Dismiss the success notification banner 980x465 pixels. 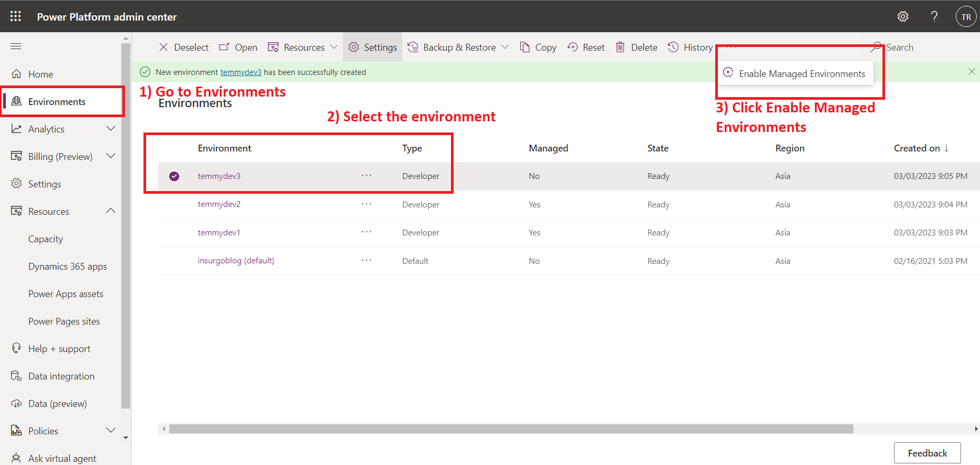(972, 72)
